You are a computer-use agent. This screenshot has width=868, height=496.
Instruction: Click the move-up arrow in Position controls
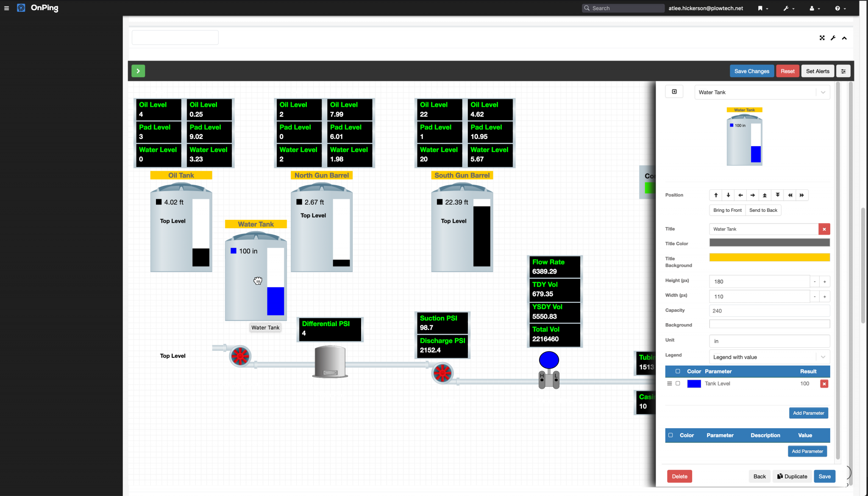(715, 195)
